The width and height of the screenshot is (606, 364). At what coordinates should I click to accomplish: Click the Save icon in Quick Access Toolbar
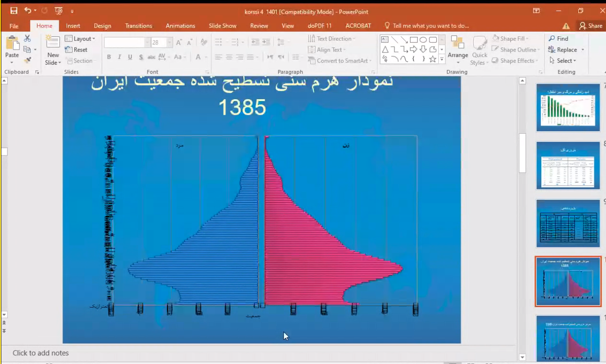point(14,11)
